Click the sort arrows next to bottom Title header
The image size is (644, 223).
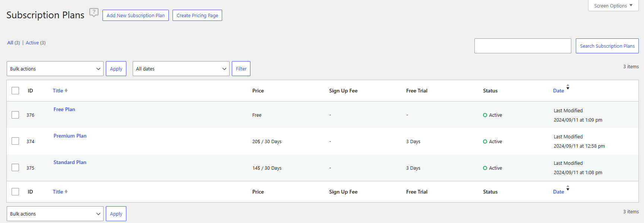coord(66,192)
